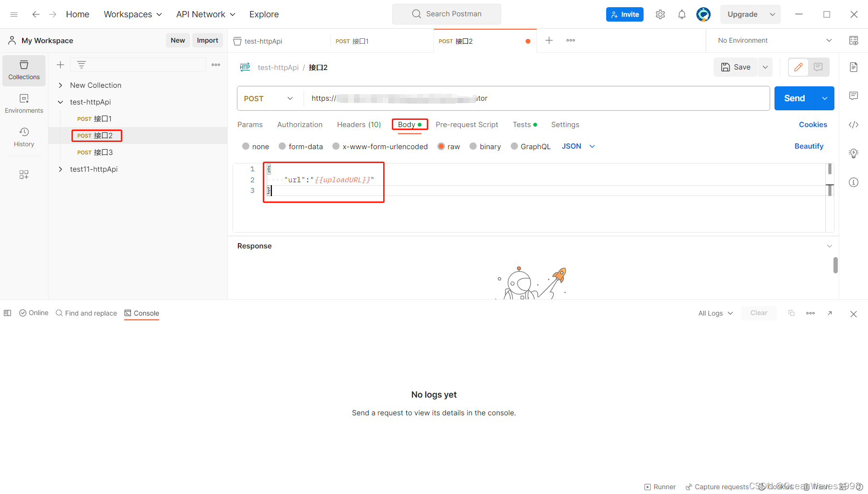Open the Collections sidebar panel
The width and height of the screenshot is (868, 494).
tap(24, 70)
